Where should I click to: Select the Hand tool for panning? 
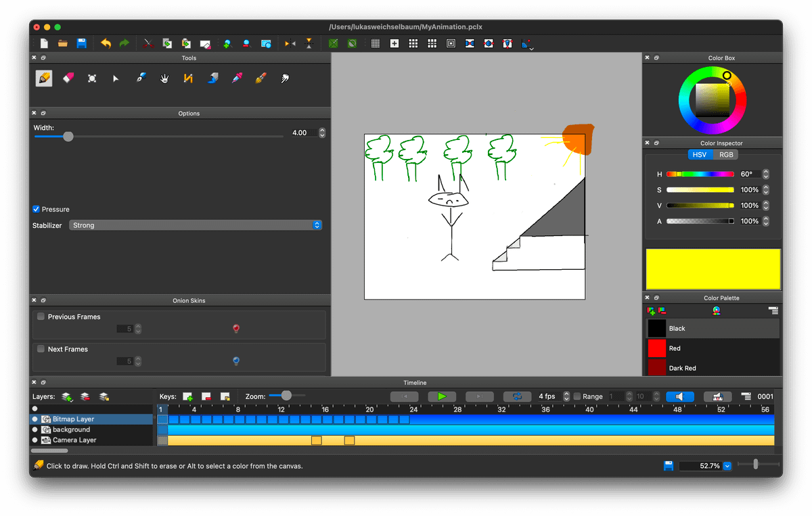pos(164,78)
